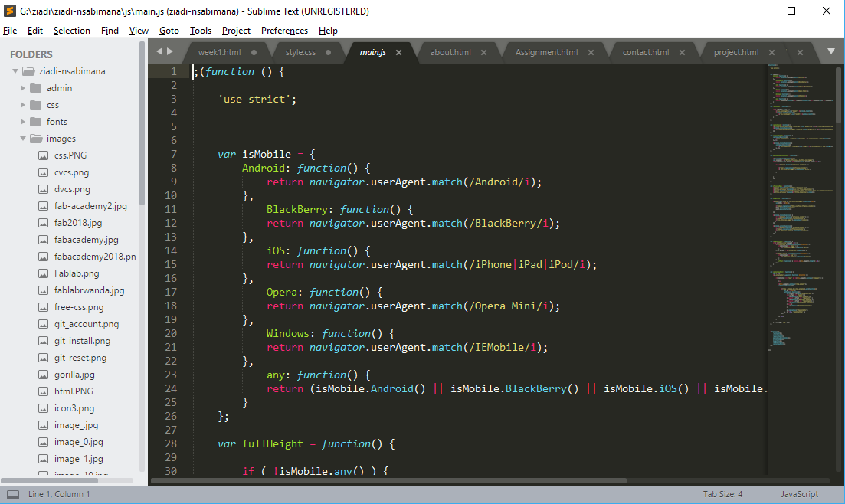Screen dimensions: 845x504
Task: Click the image icon beside cvcs.png
Action: (44, 172)
